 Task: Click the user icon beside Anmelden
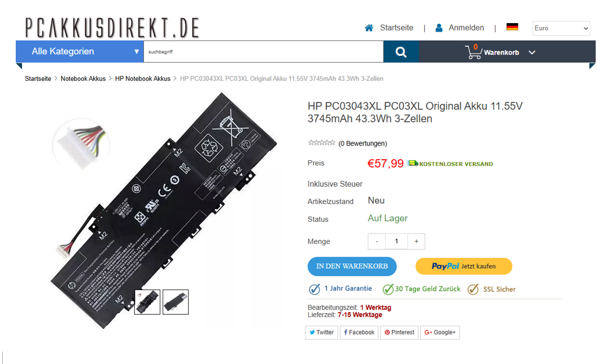(439, 28)
